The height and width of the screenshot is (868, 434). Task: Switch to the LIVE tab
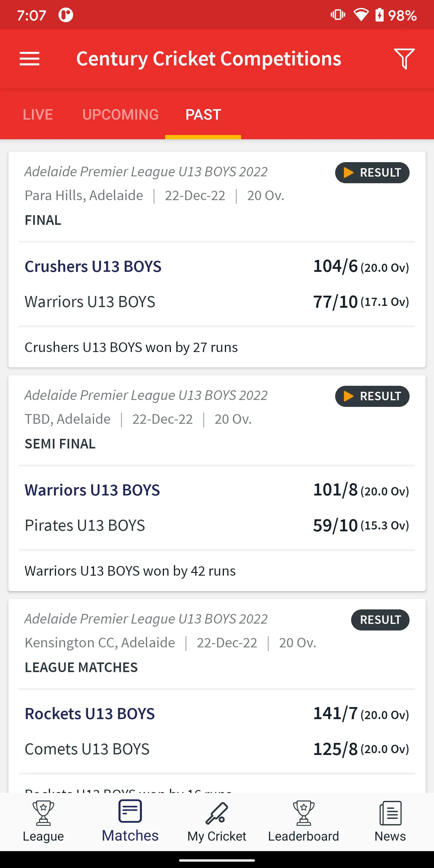(x=38, y=114)
